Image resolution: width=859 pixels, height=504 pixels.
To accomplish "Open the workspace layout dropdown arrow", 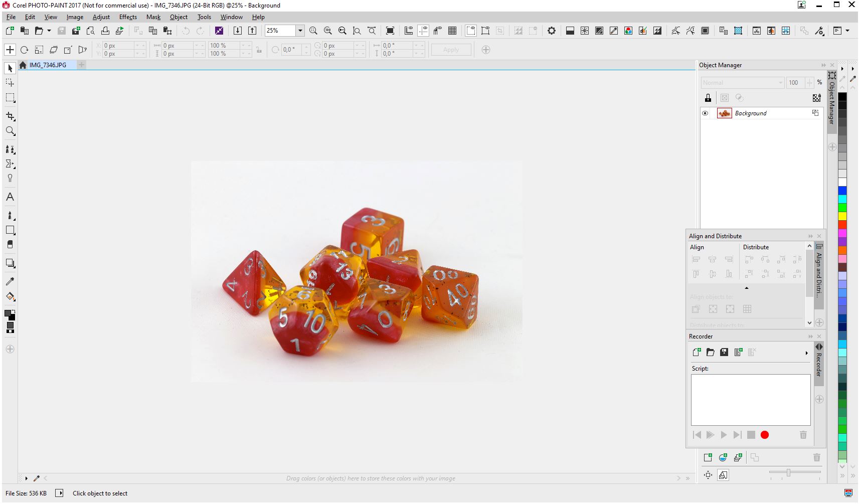I will tap(847, 31).
